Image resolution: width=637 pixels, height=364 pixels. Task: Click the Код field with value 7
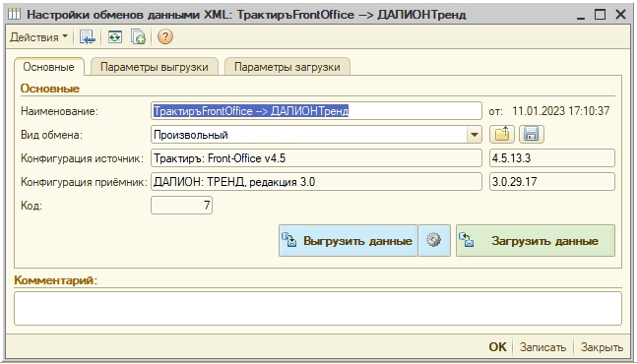click(181, 205)
